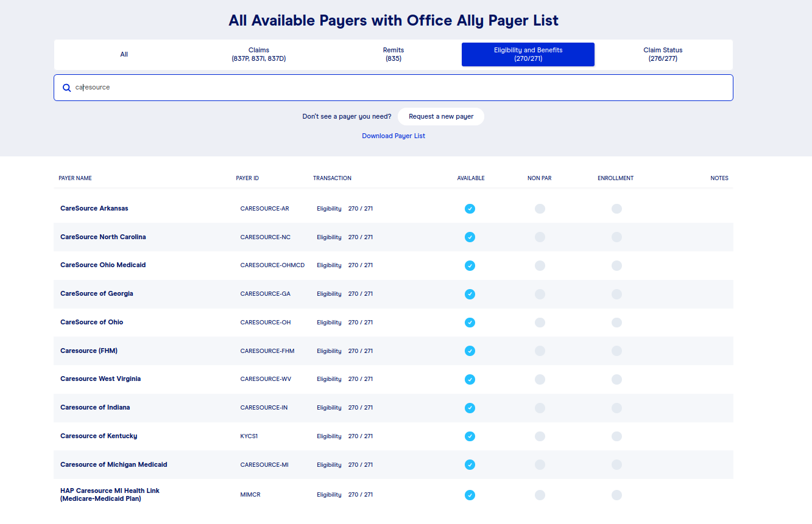Screen dimensions: 812x524
Task: Click Non Par indicator for CareSource North Carolina
Action: (540, 237)
